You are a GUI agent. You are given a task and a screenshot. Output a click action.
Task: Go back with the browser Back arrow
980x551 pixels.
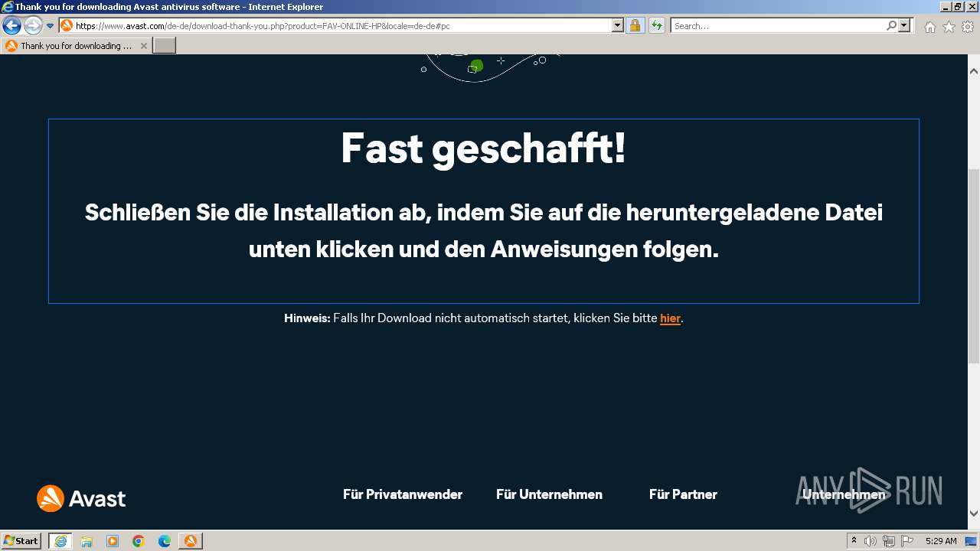[11, 26]
